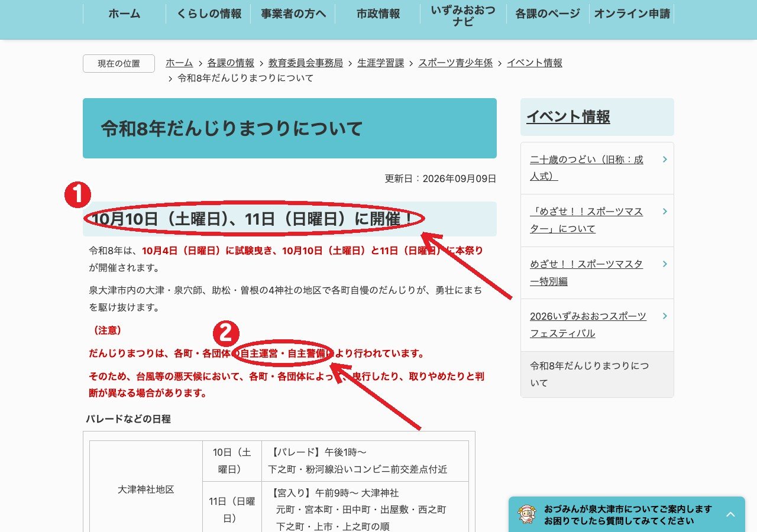The image size is (757, 532).
Task: Open the 事業者の方へ menu item
Action: pos(293,14)
